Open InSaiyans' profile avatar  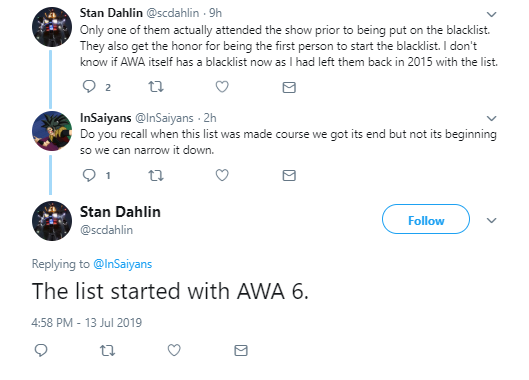[x=52, y=131]
